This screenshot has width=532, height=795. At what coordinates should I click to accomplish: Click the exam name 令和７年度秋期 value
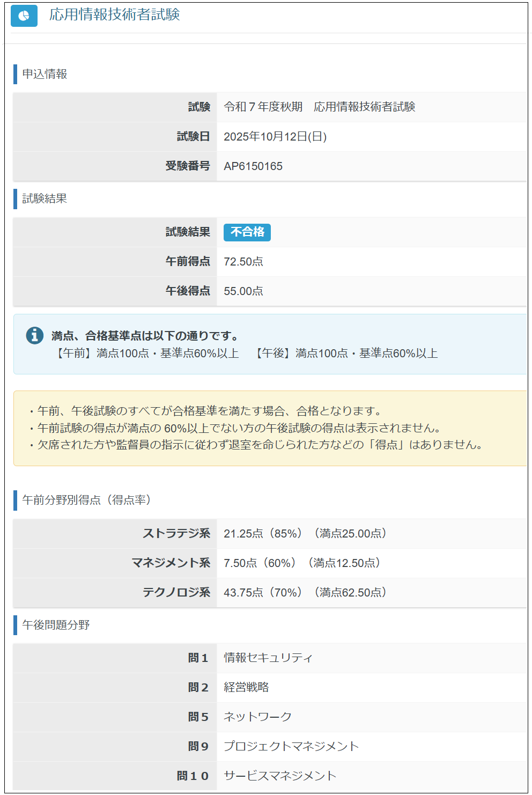(x=319, y=107)
